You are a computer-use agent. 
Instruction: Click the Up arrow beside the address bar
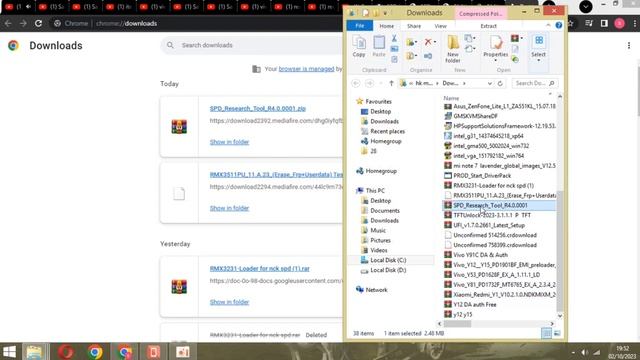(x=391, y=83)
